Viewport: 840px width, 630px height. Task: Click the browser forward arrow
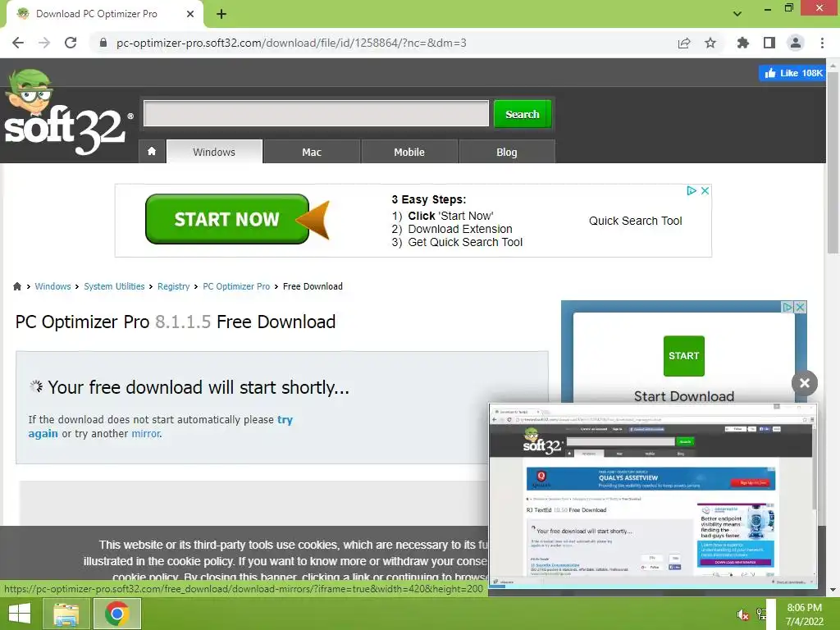44,43
